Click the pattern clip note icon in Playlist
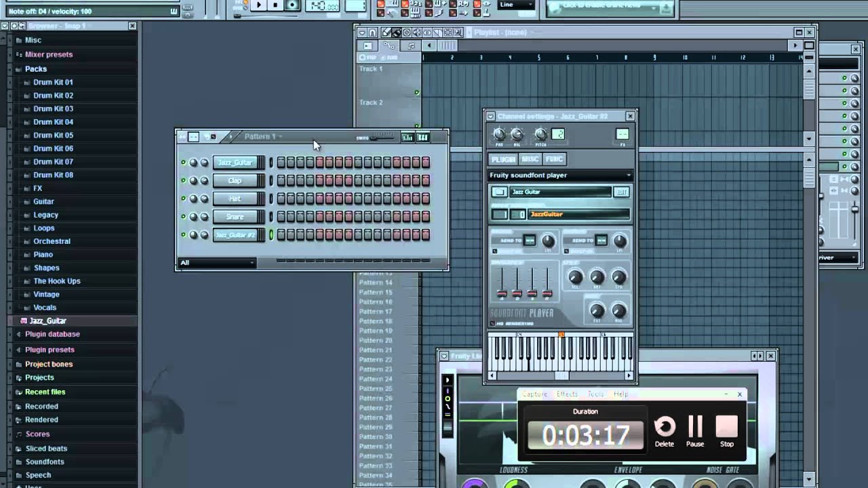Screen dimensions: 868x488 pos(411,45)
